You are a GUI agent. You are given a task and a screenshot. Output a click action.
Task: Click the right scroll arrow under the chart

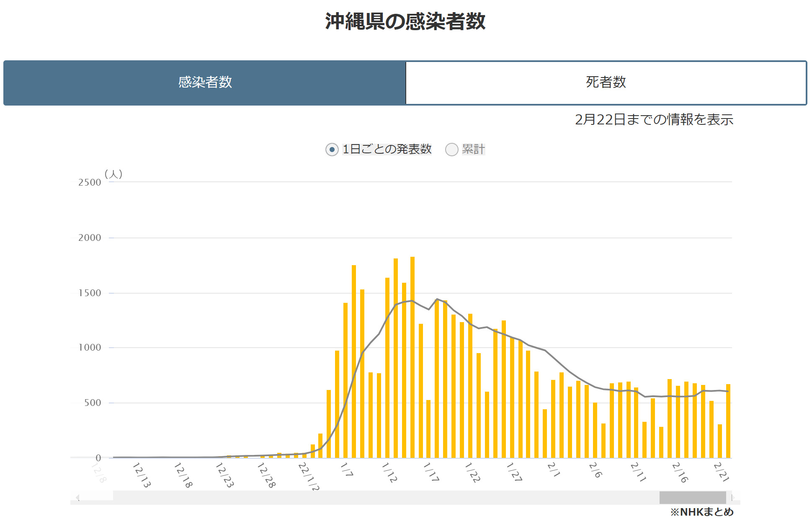pyautogui.click(x=733, y=498)
